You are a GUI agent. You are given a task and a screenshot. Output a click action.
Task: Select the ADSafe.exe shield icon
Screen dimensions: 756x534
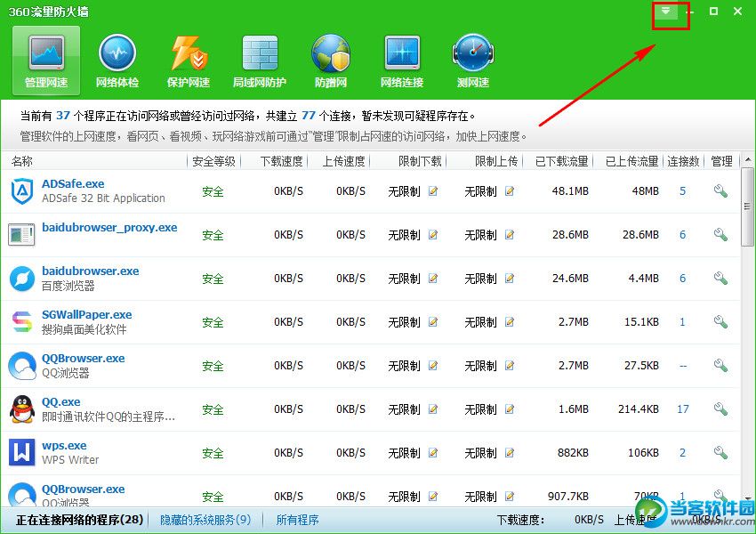tap(22, 191)
